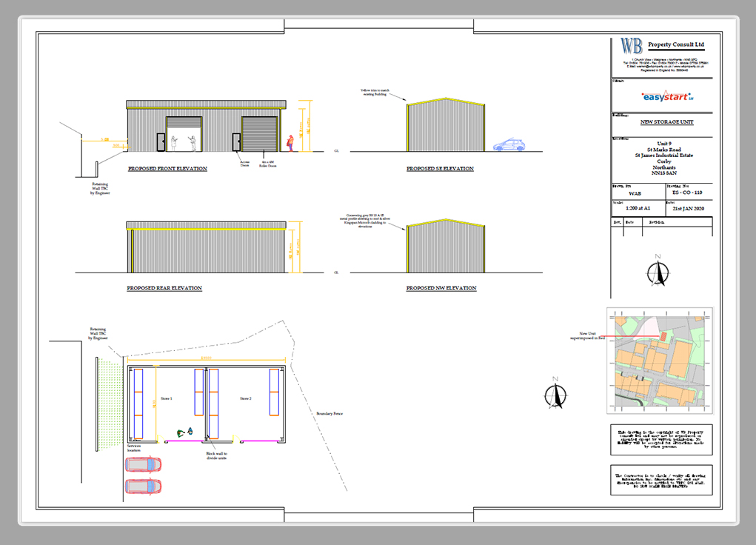Click the 18000 width dimension on the plan
This screenshot has height=545, width=756.
(206, 358)
